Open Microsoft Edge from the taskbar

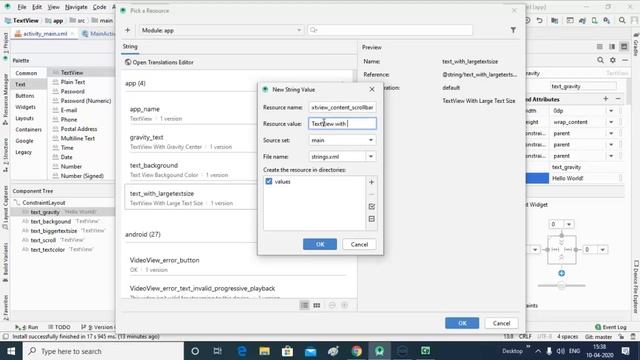coord(242,351)
